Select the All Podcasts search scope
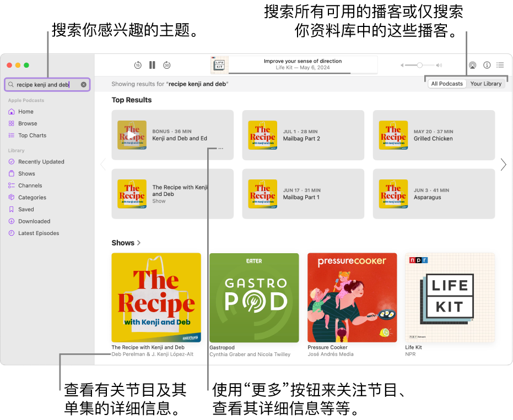513x420 pixels. 447,84
